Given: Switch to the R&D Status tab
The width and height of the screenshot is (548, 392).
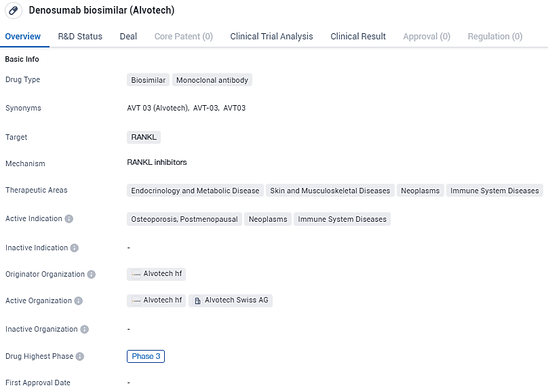Looking at the screenshot, I should click(80, 37).
